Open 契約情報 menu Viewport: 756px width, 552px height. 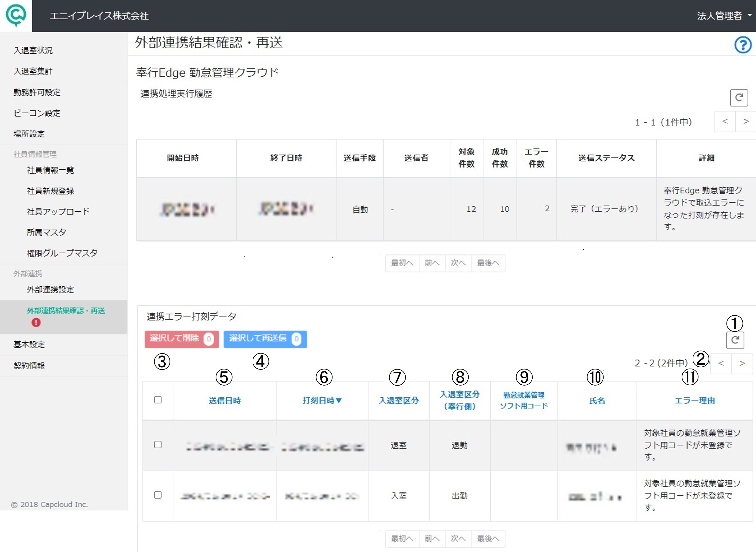coord(29,365)
